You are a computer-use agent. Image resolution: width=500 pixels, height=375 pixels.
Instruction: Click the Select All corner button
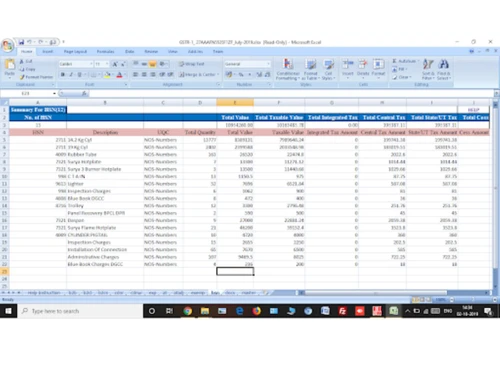(5, 102)
